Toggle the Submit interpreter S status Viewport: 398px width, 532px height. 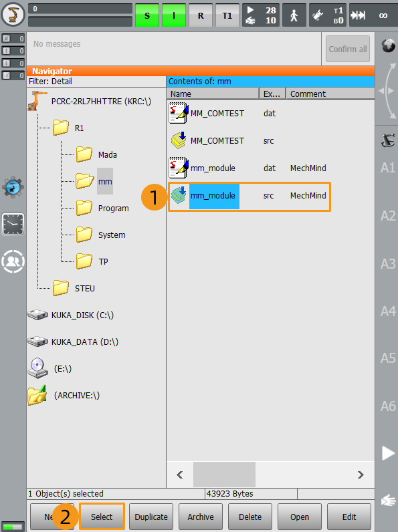tap(147, 15)
